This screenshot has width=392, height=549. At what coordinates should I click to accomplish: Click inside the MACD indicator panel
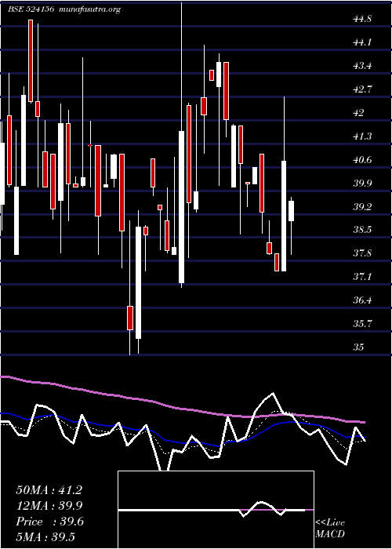tap(216, 510)
